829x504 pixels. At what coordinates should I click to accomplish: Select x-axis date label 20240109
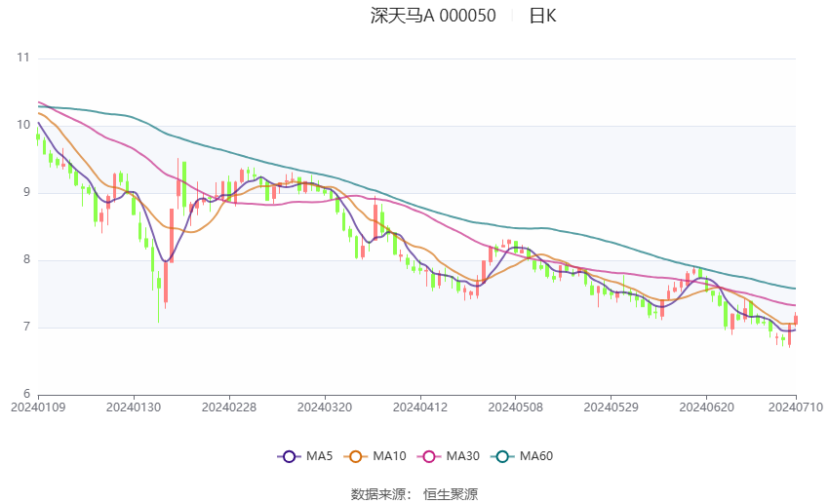pyautogui.click(x=38, y=407)
